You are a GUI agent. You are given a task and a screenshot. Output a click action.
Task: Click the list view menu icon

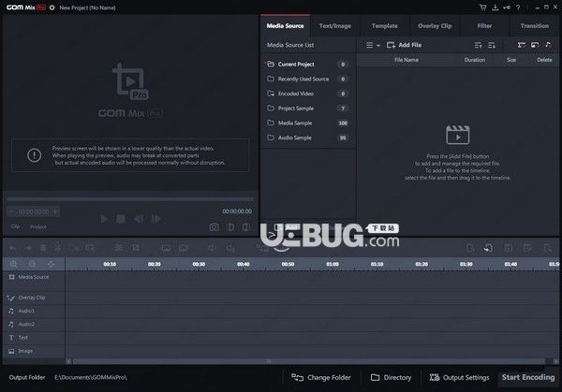coord(370,45)
